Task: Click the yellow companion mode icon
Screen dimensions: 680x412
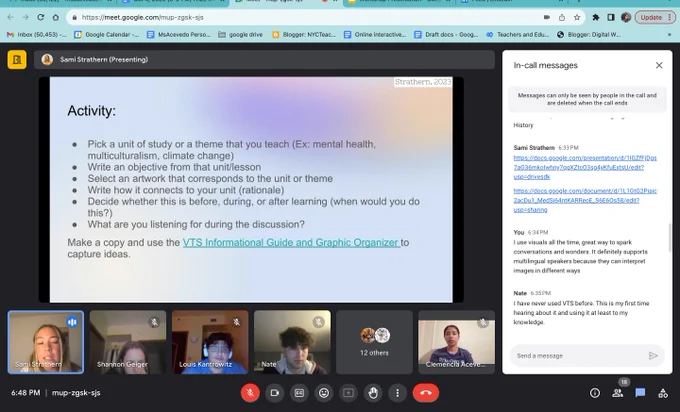Action: tap(17, 59)
